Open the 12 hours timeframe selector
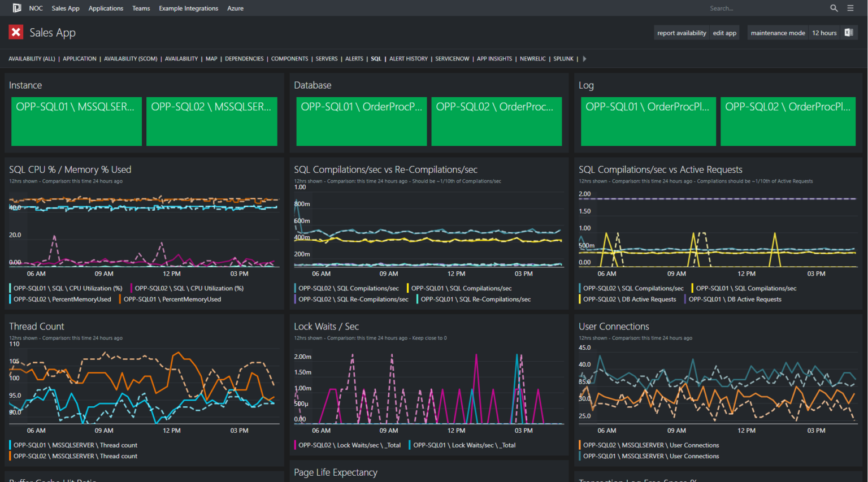This screenshot has width=868, height=482. (x=824, y=33)
